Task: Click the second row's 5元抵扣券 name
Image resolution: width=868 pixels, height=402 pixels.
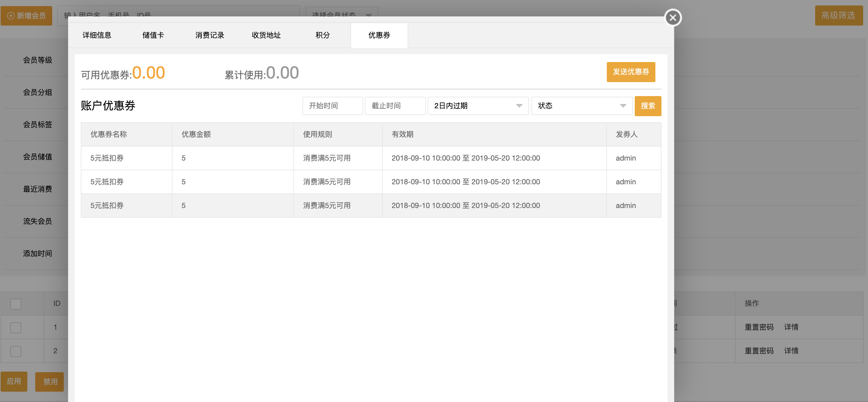Action: pos(107,182)
